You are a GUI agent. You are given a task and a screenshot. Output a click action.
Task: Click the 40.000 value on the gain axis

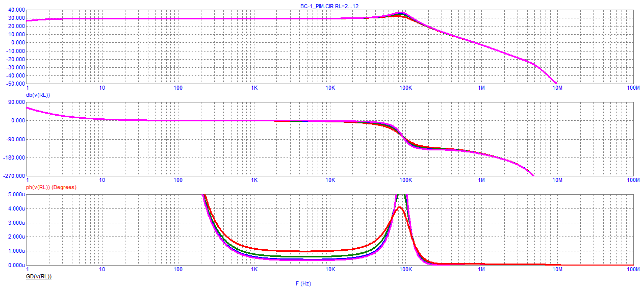tap(16, 10)
